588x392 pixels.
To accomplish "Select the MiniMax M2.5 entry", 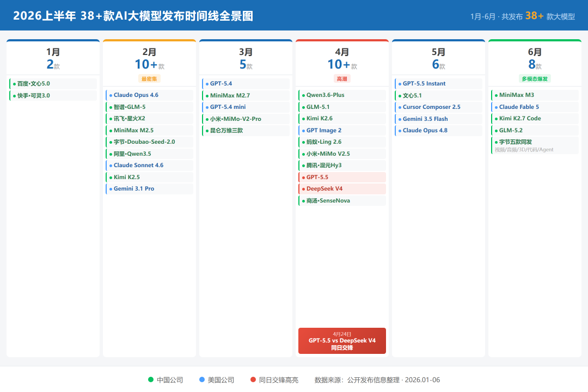I will click(x=149, y=130).
